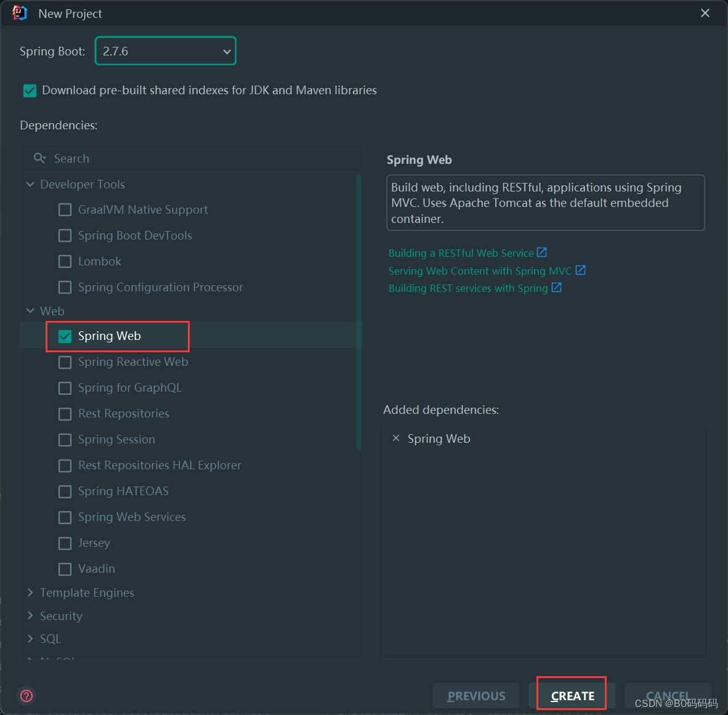Remove Spring Web from added dependencies
Image resolution: width=728 pixels, height=715 pixels.
tap(396, 438)
